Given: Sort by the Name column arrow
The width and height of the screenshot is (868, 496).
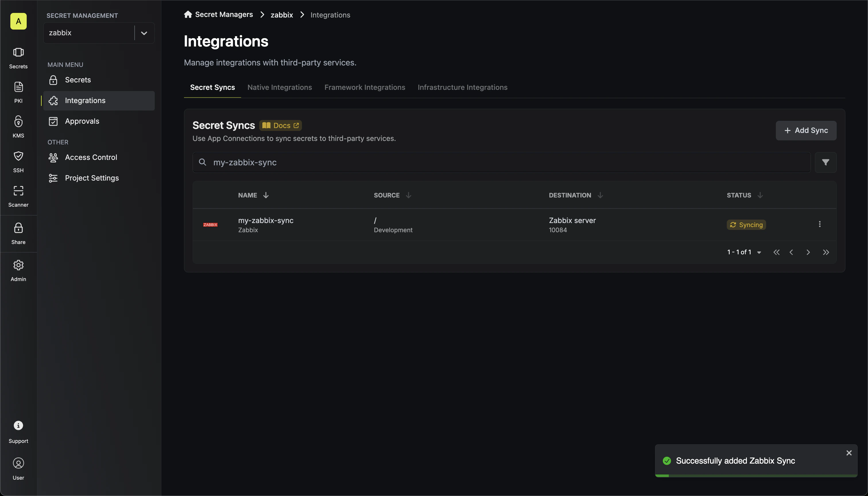Looking at the screenshot, I should point(266,195).
